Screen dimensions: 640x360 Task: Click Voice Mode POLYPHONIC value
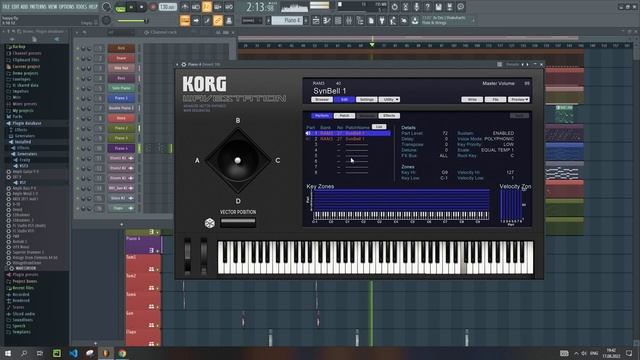499,139
